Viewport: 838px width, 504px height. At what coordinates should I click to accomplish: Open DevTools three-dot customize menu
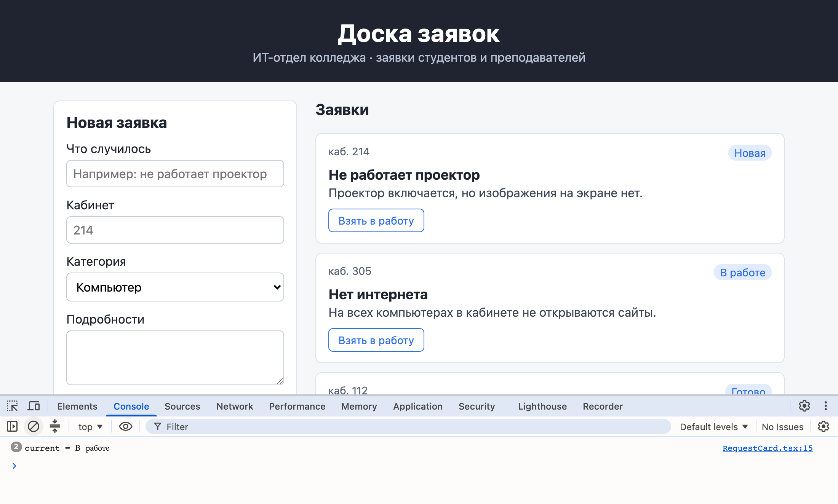click(x=826, y=406)
